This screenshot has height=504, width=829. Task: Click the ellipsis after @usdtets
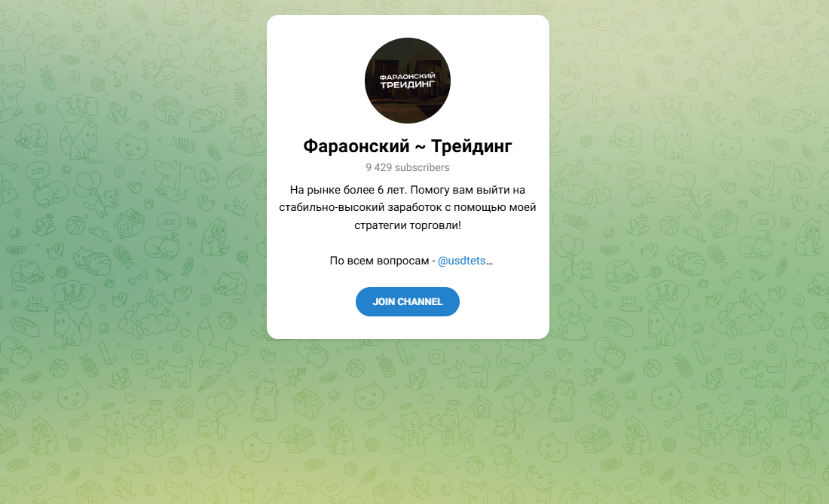490,262
